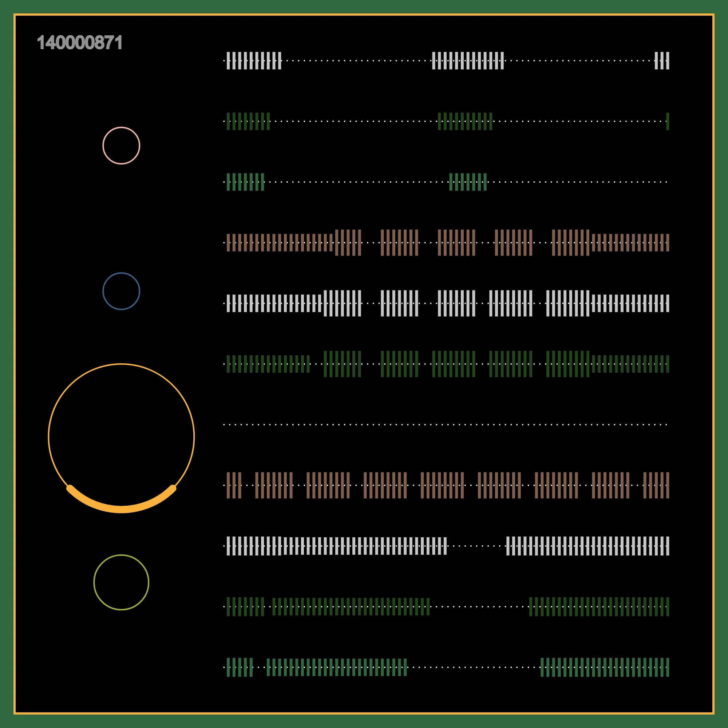
Task: Select middle white block in top row
Action: pos(468,61)
